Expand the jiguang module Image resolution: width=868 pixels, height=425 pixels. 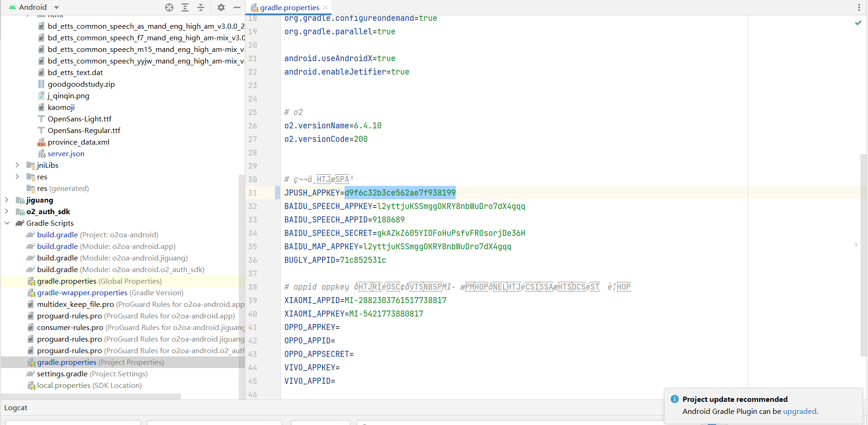click(x=6, y=200)
